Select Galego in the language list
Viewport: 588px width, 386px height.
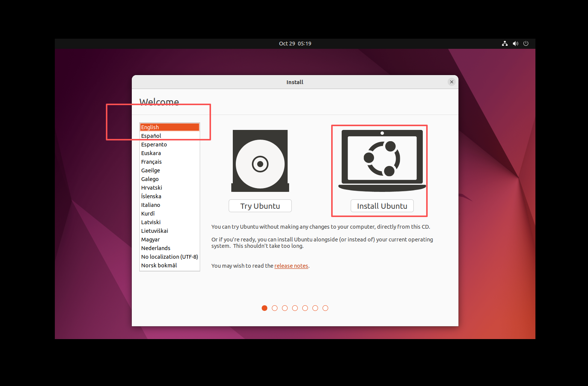pos(170,179)
